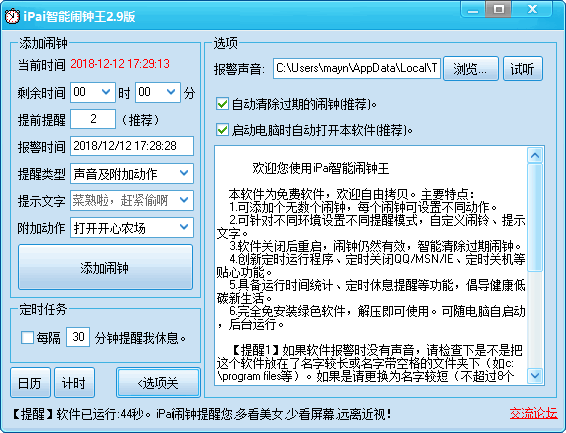Click the 30 minutes interval field
Screen dimensions: 566x433
[x=78, y=337]
